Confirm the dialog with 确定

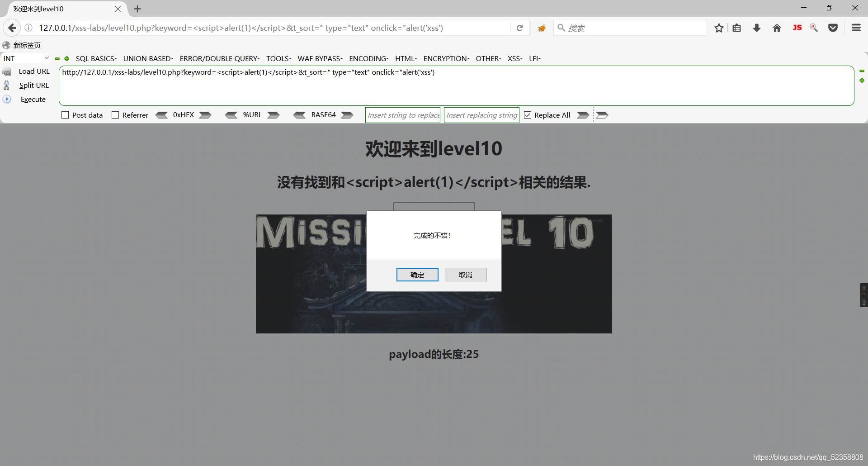coord(417,275)
